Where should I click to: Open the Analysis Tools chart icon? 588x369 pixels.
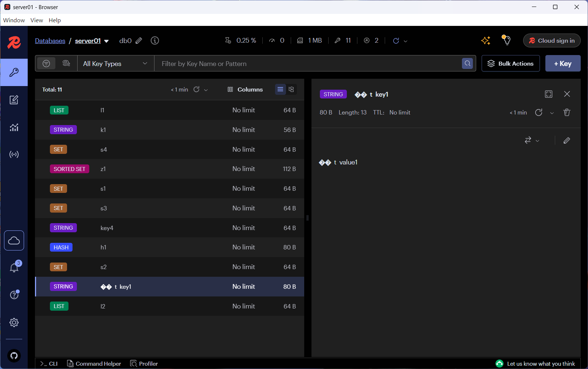click(14, 127)
